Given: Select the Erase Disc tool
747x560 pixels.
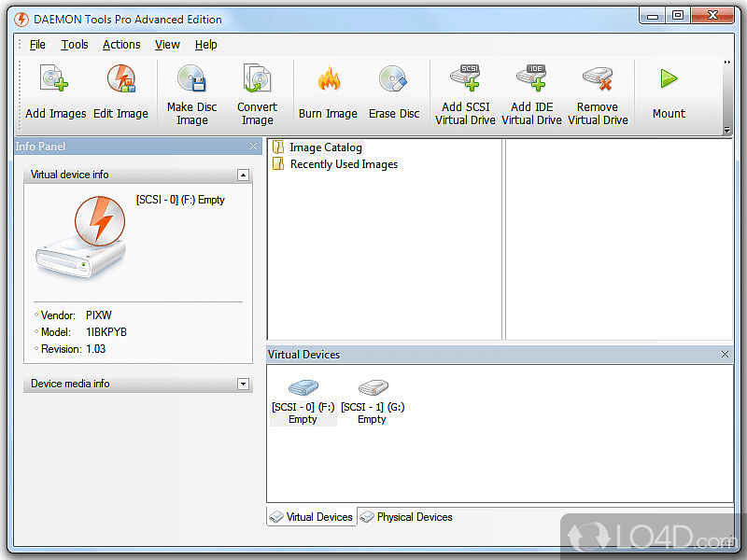Looking at the screenshot, I should pos(394,91).
